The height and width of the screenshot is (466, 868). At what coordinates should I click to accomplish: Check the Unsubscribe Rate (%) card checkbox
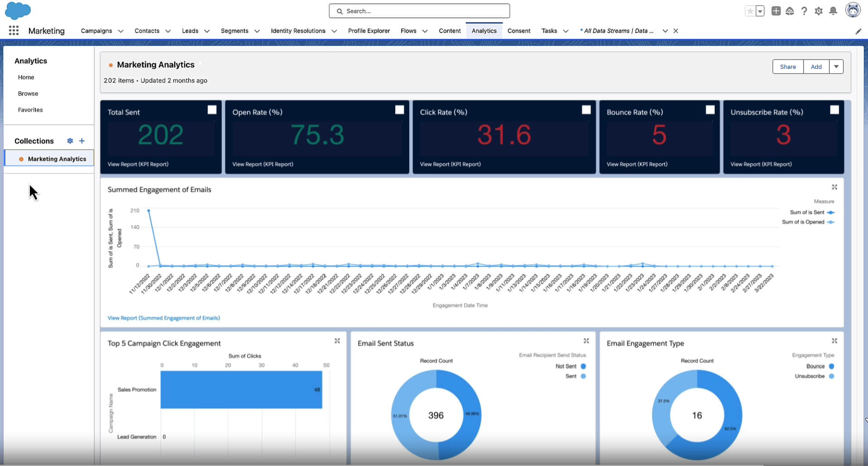click(834, 110)
